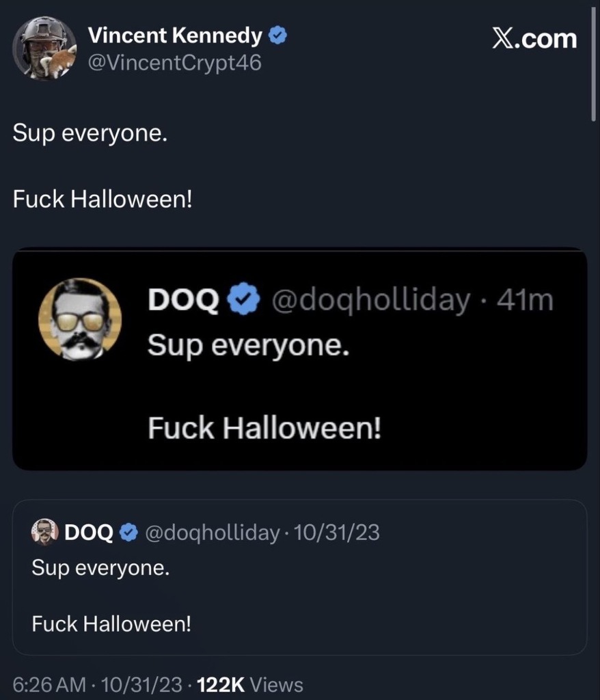The image size is (600, 700).
Task: Click the @doqholliday handle in the embedded screenshot
Action: pyautogui.click(x=371, y=299)
